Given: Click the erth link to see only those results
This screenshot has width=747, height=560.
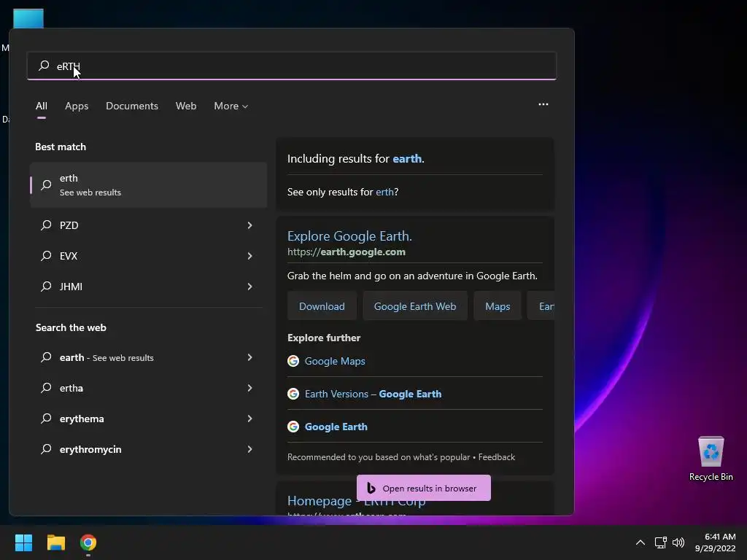Looking at the screenshot, I should tap(384, 192).
